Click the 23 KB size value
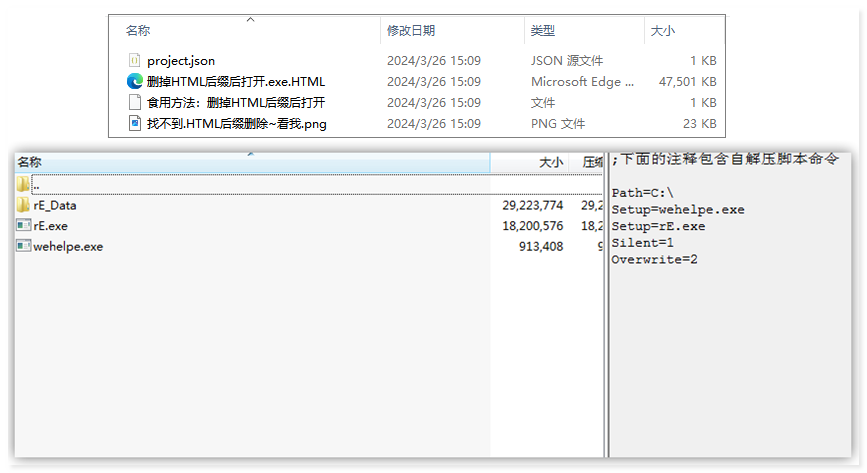 pyautogui.click(x=699, y=123)
